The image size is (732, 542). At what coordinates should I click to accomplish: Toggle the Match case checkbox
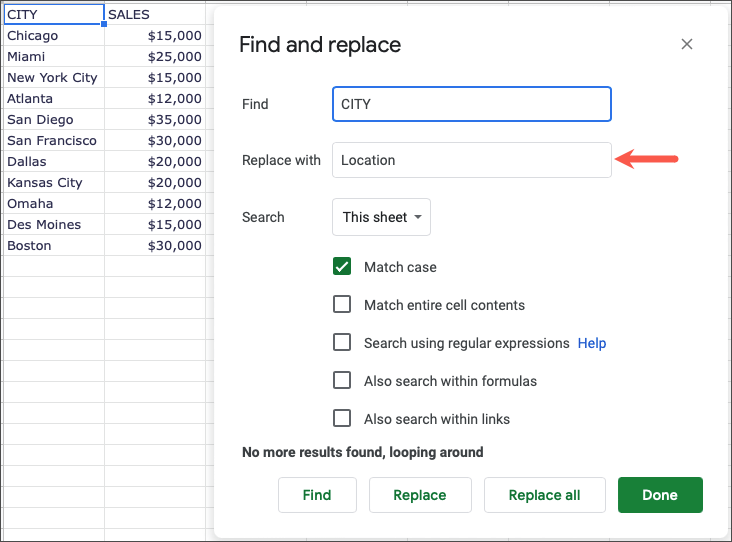pos(342,267)
